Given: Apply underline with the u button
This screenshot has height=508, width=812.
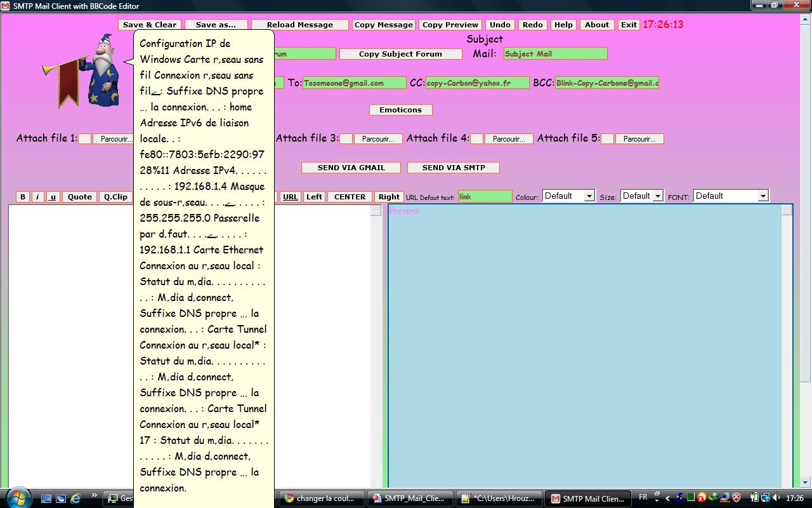Looking at the screenshot, I should point(53,197).
